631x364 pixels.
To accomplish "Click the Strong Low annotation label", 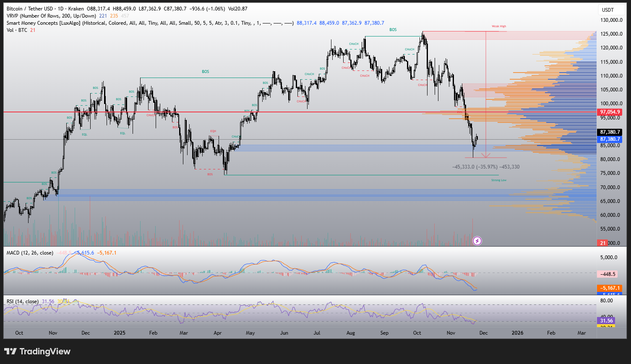I will (x=499, y=180).
